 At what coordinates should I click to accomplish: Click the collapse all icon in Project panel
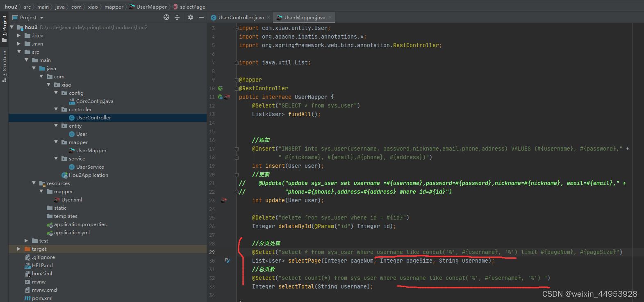click(x=177, y=17)
